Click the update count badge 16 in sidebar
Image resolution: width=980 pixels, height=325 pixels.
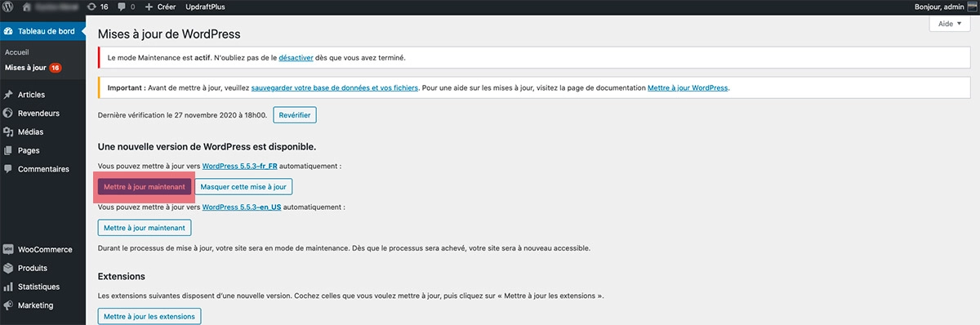56,68
